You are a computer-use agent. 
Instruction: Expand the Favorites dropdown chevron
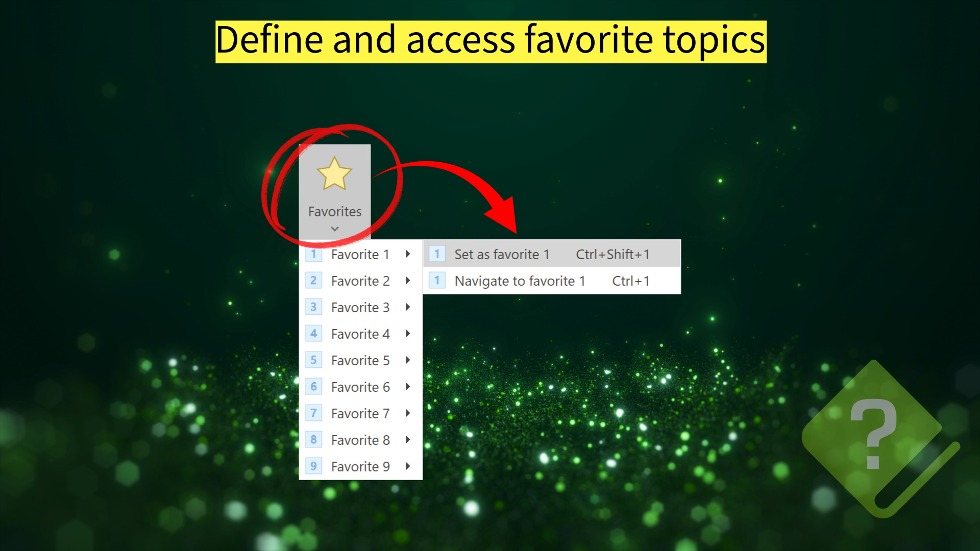coord(334,229)
